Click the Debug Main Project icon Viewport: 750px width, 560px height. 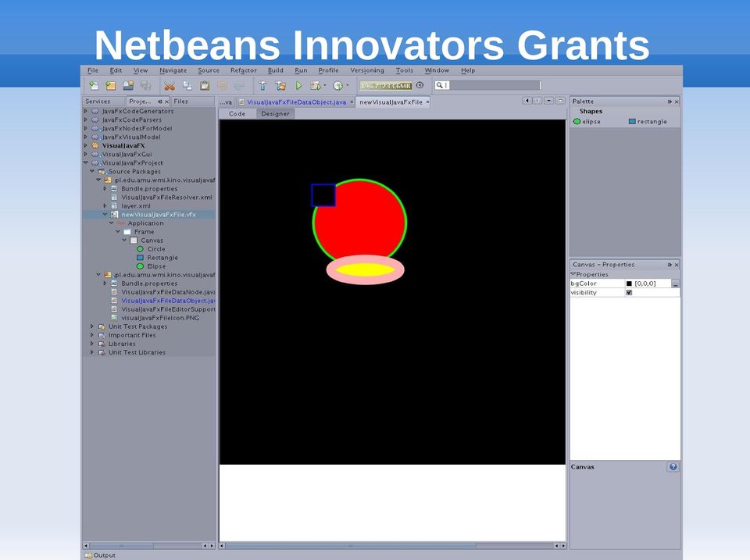coord(315,86)
